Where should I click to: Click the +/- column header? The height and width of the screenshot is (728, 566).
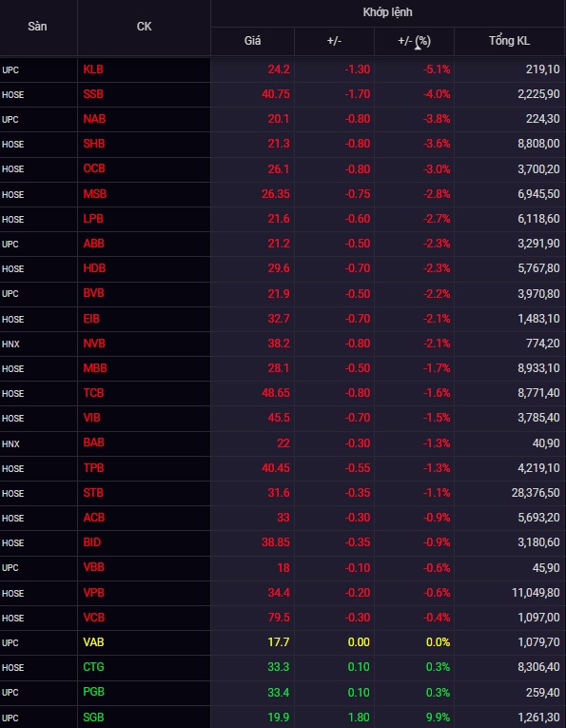tap(334, 41)
